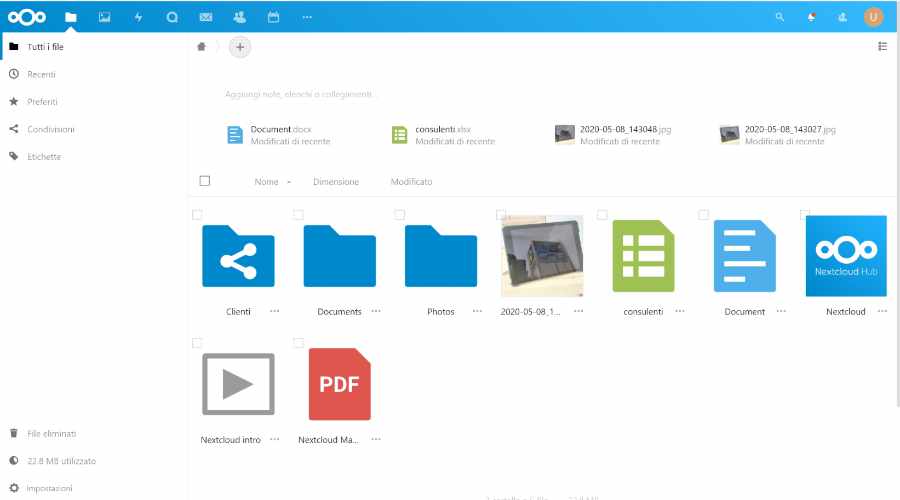The width and height of the screenshot is (900, 500).
Task: Open the Calendar app icon
Action: click(x=273, y=17)
